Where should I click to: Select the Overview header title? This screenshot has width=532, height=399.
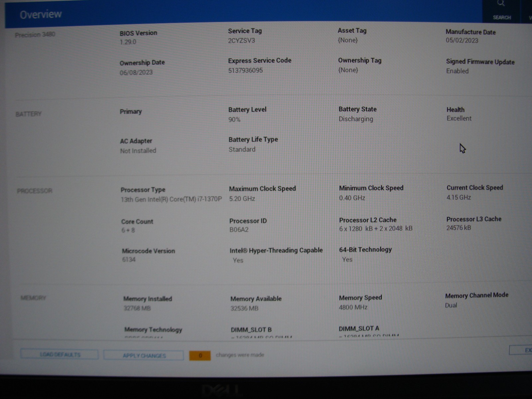41,14
